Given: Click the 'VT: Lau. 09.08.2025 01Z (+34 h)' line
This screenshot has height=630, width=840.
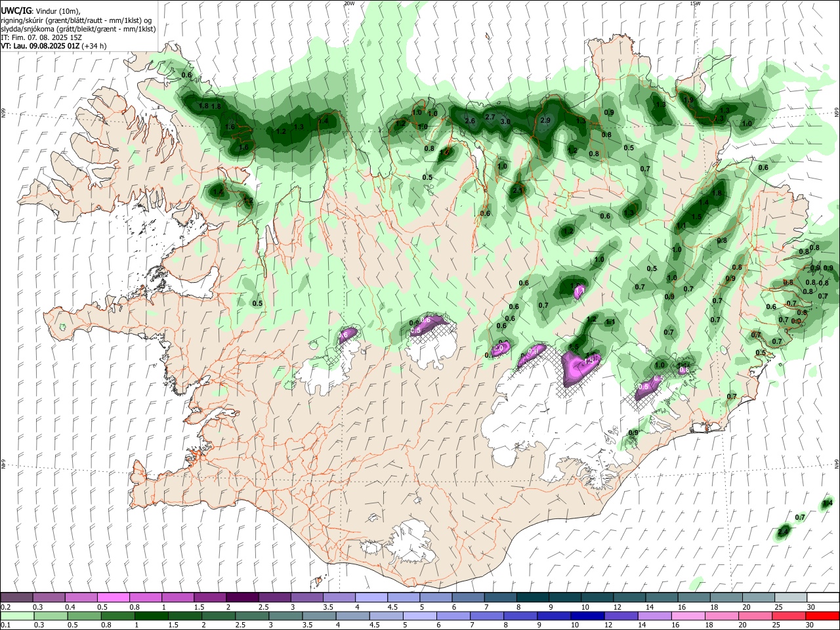Looking at the screenshot, I should (54, 46).
